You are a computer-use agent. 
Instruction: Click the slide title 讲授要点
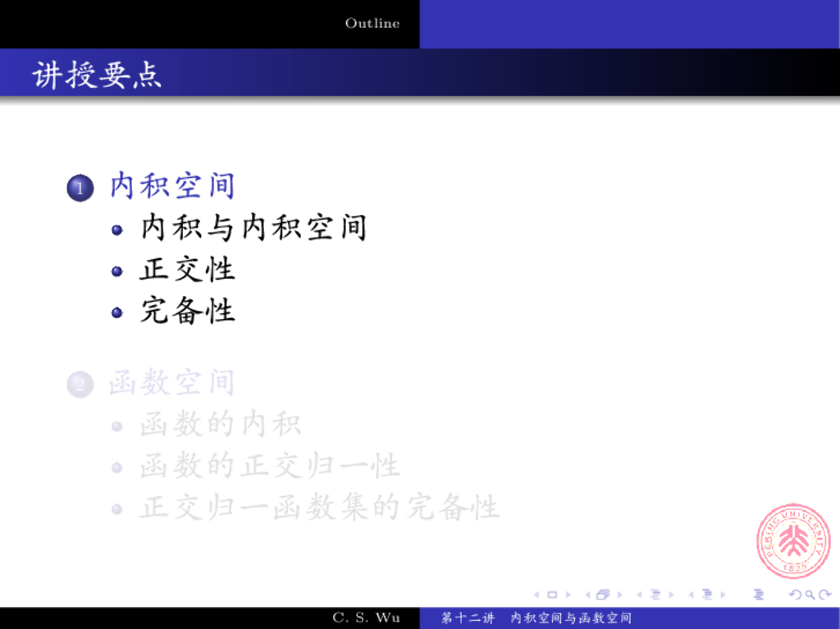(97, 74)
